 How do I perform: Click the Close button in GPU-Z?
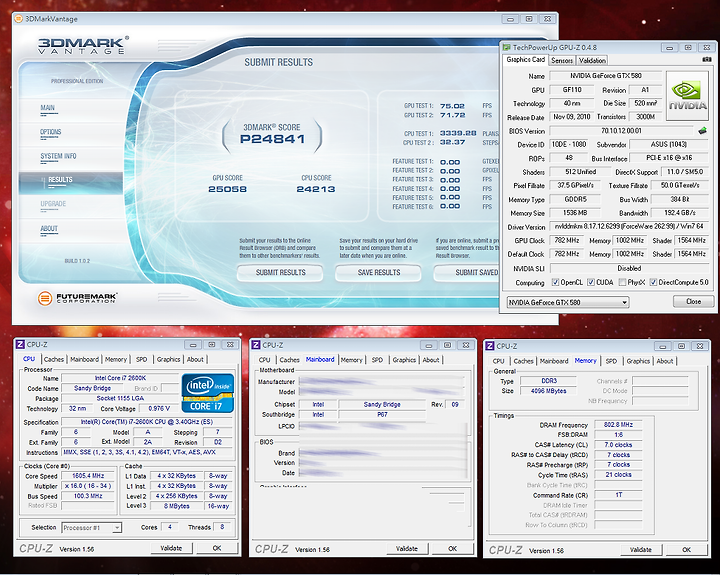(x=693, y=301)
